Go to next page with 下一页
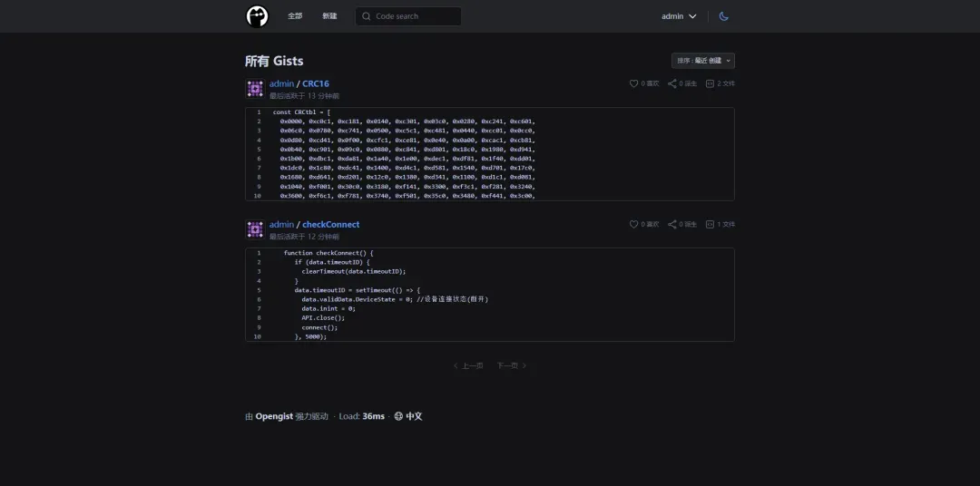The height and width of the screenshot is (486, 980). (511, 365)
